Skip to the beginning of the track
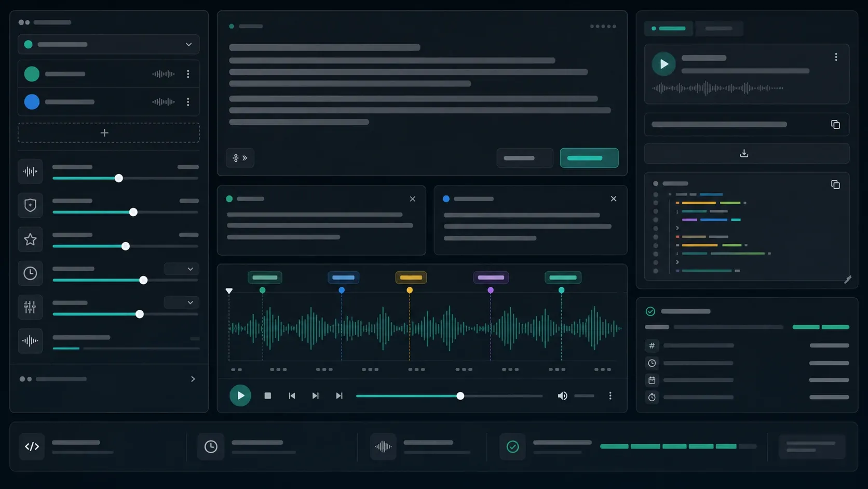This screenshot has height=489, width=868. 292,396
